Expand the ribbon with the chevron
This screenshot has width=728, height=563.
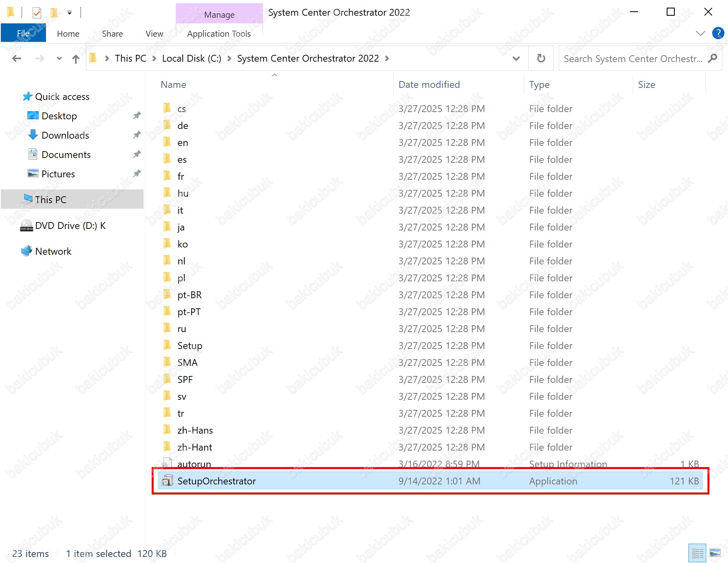coord(701,33)
